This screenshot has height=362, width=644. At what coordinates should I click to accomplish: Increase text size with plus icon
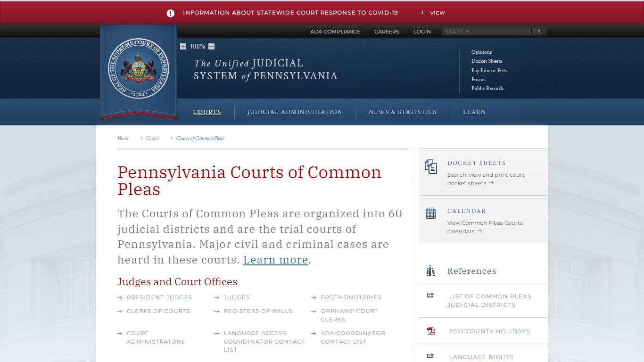coord(183,46)
